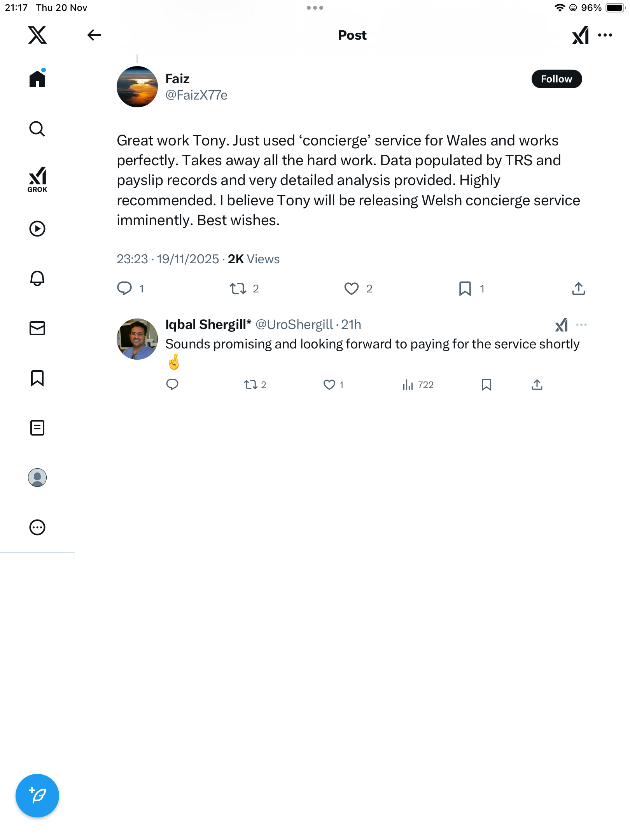Image resolution: width=630 pixels, height=840 pixels.
Task: Open the Search page in sidebar
Action: point(37,129)
